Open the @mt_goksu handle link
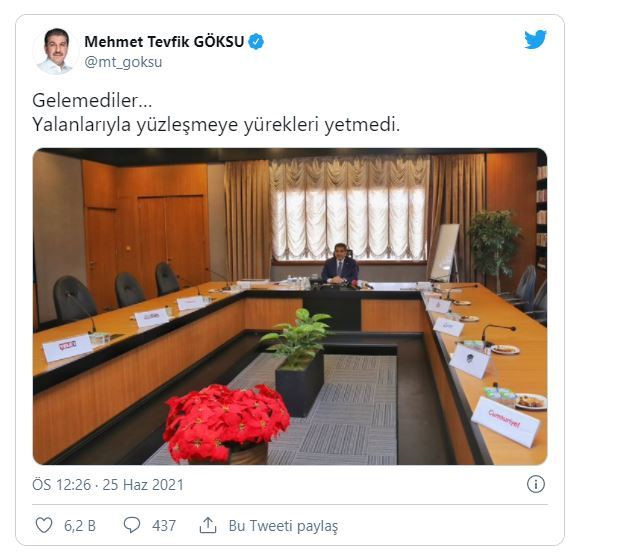 [x=123, y=62]
